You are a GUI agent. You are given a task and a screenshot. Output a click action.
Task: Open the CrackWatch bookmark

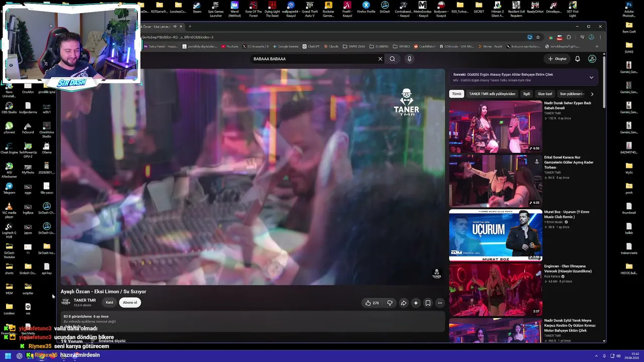click(425, 46)
